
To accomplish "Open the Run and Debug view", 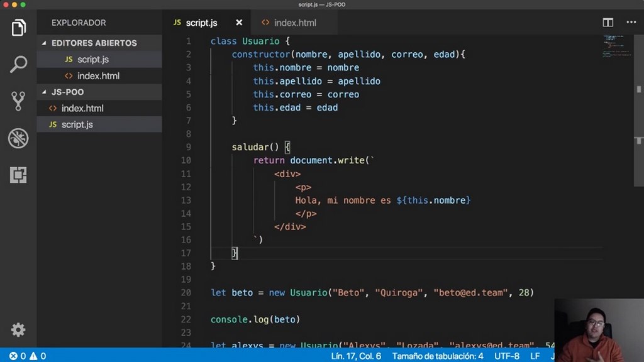I will click(x=18, y=138).
